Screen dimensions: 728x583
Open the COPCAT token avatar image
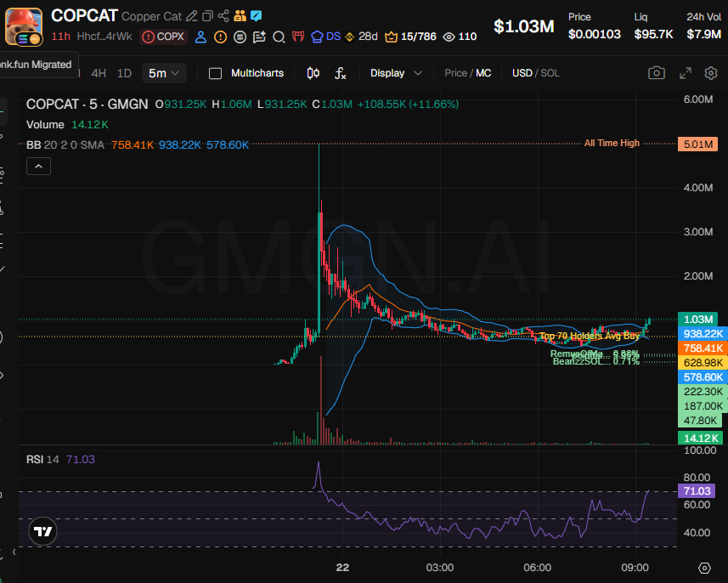[x=24, y=27]
